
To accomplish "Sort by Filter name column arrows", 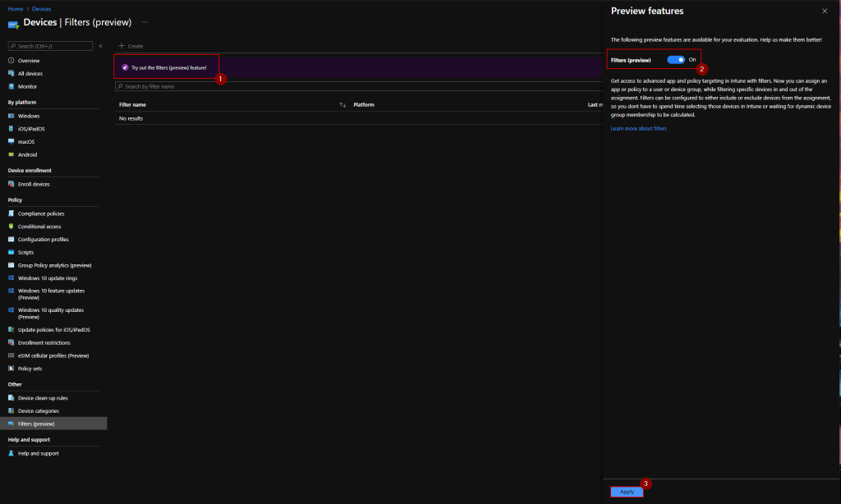I will [x=342, y=105].
